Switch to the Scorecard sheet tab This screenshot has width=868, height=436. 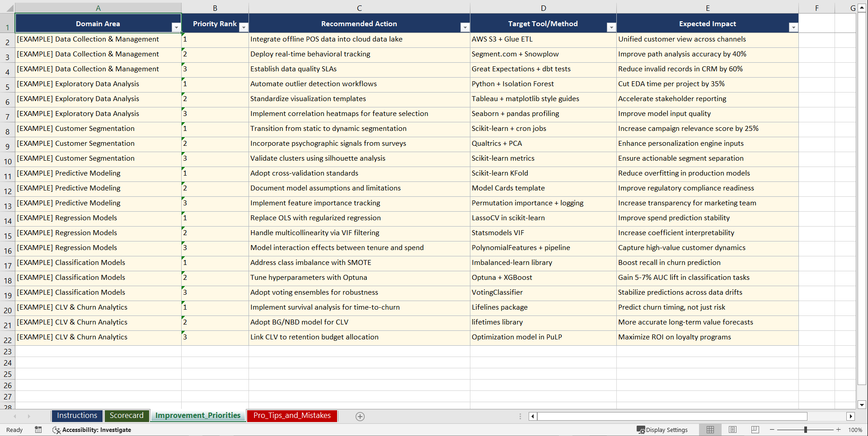coord(127,416)
